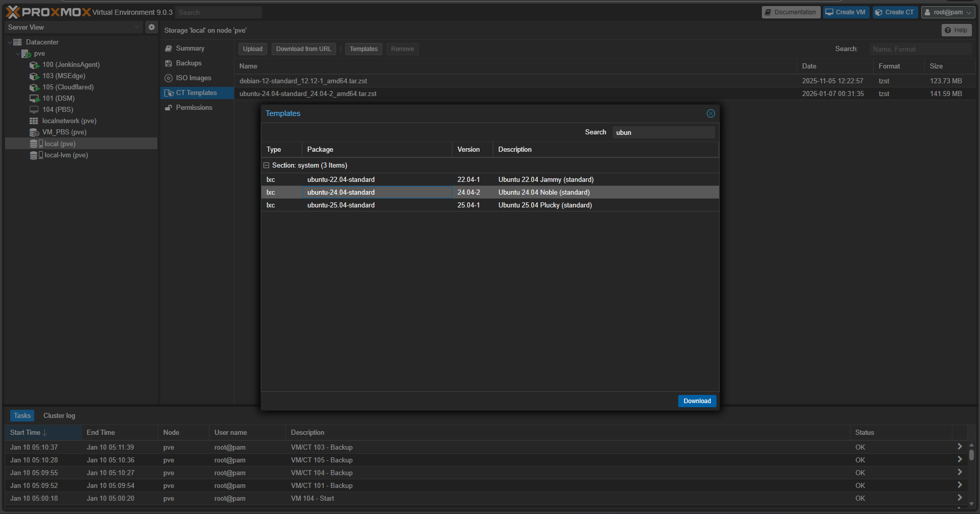Open the Documentation link

coord(791,12)
